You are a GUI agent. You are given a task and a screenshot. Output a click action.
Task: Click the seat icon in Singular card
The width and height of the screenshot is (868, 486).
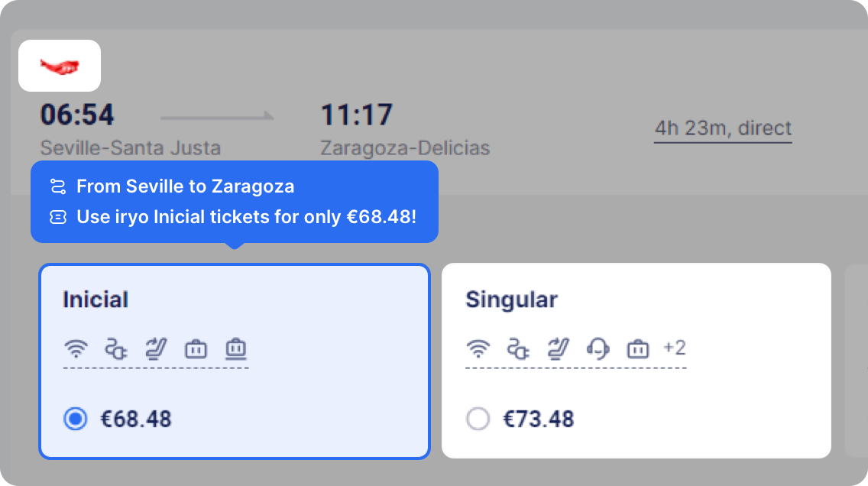[x=558, y=349]
